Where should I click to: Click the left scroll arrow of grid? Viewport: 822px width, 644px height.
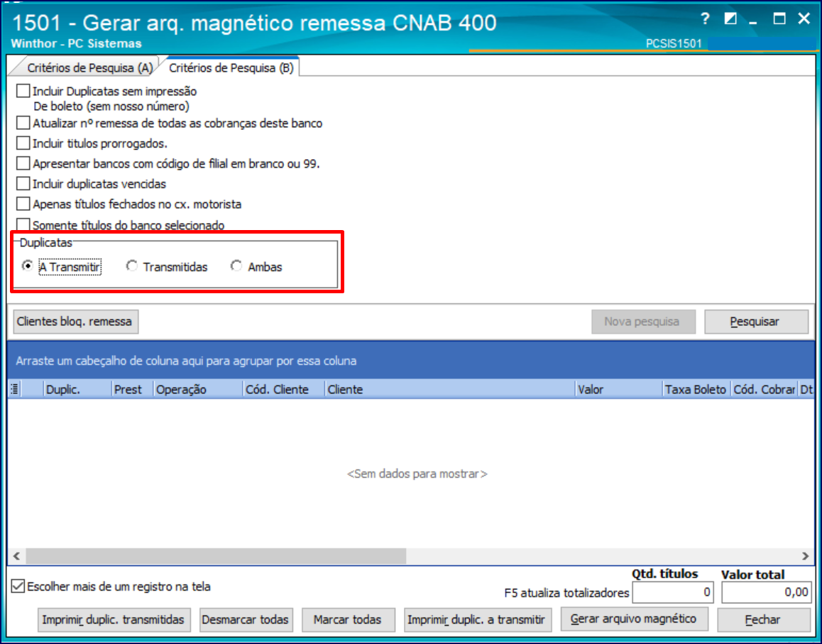(x=17, y=556)
